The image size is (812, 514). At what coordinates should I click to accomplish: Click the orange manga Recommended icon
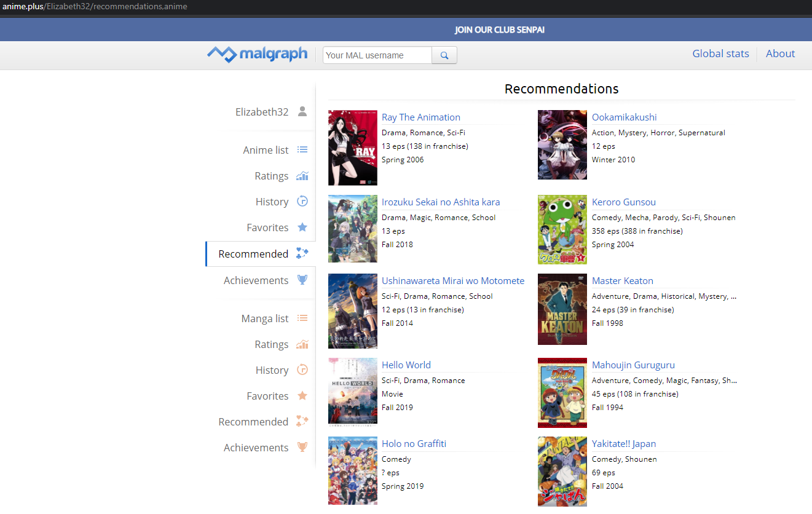coord(302,422)
